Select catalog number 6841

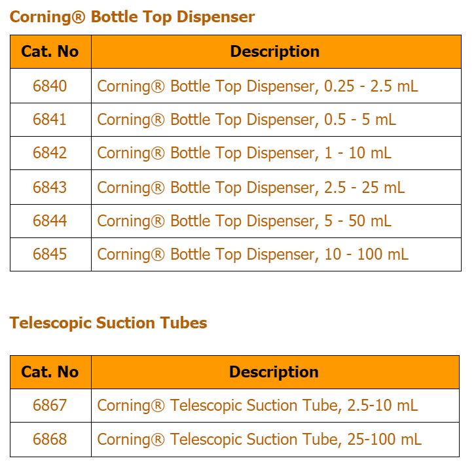50,119
